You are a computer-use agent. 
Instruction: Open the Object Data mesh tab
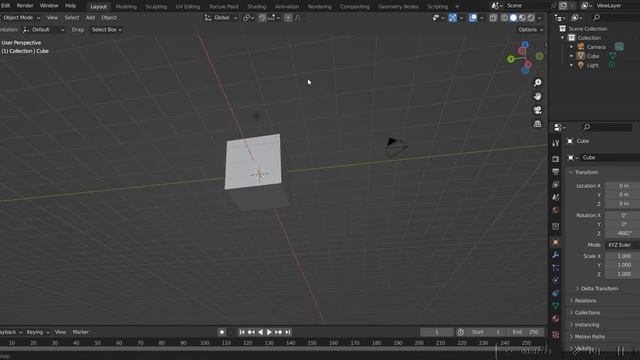point(556,306)
